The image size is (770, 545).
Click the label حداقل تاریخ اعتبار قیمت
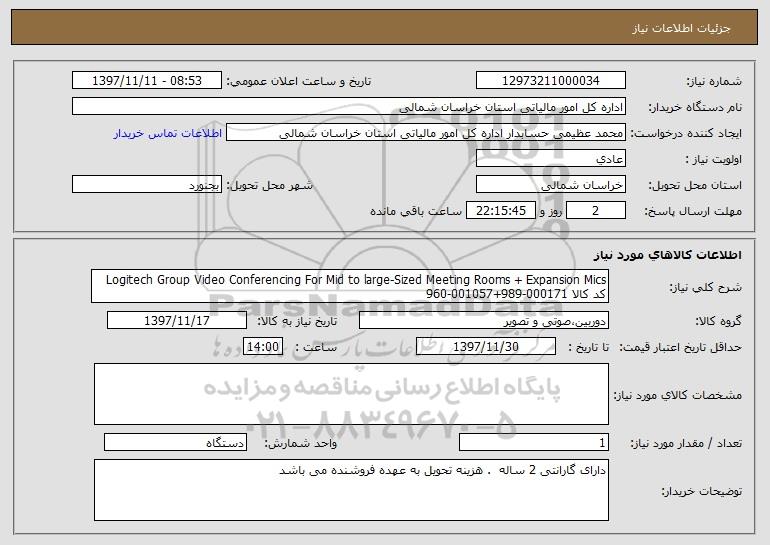coord(681,348)
